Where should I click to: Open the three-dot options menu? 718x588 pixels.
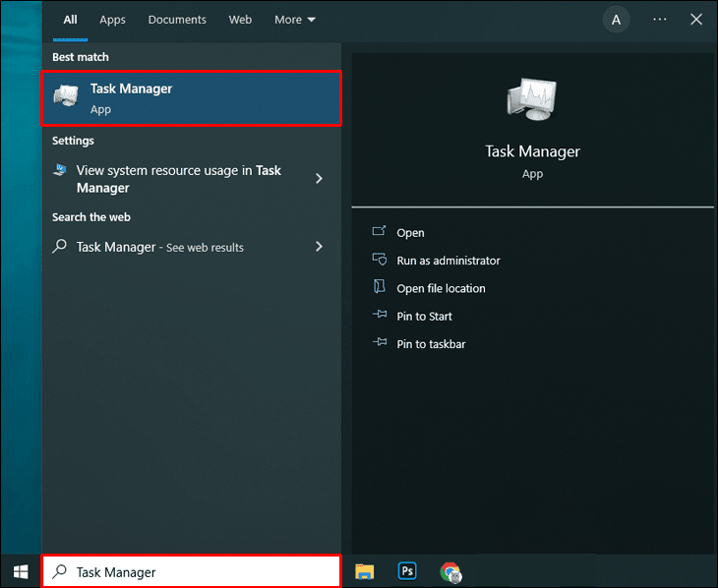tap(660, 20)
